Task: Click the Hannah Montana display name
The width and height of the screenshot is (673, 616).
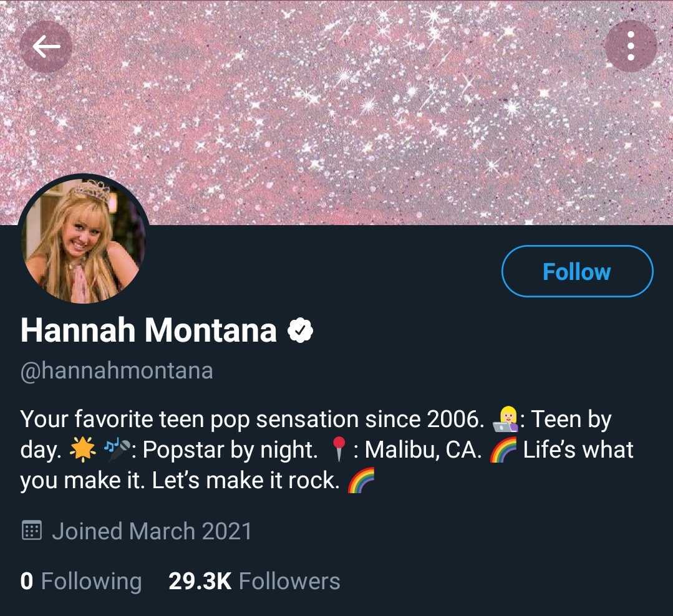Action: (148, 330)
